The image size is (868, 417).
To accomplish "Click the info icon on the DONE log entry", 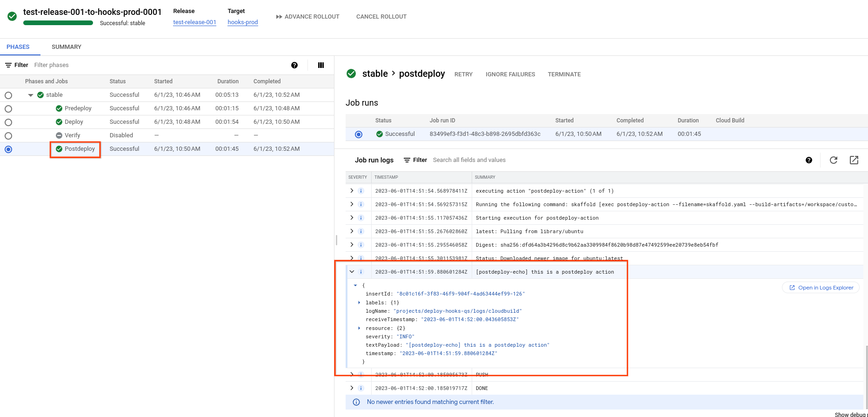I will [361, 388].
